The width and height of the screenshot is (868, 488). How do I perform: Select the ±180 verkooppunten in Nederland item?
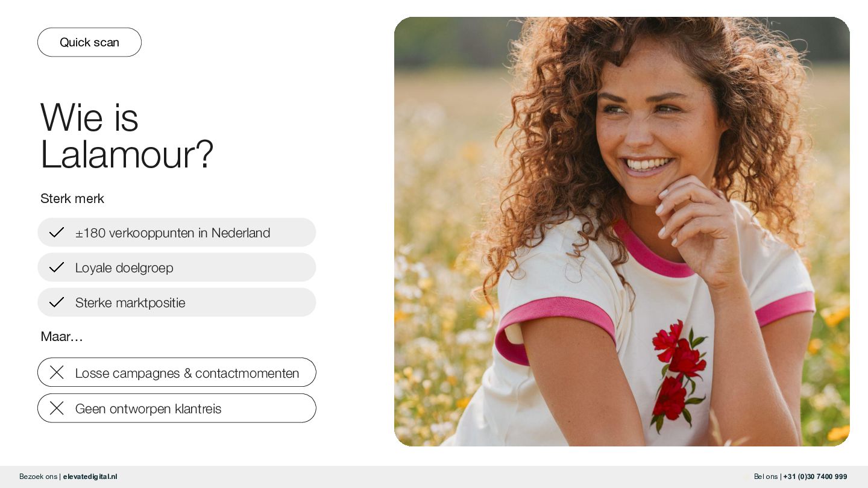pos(177,233)
